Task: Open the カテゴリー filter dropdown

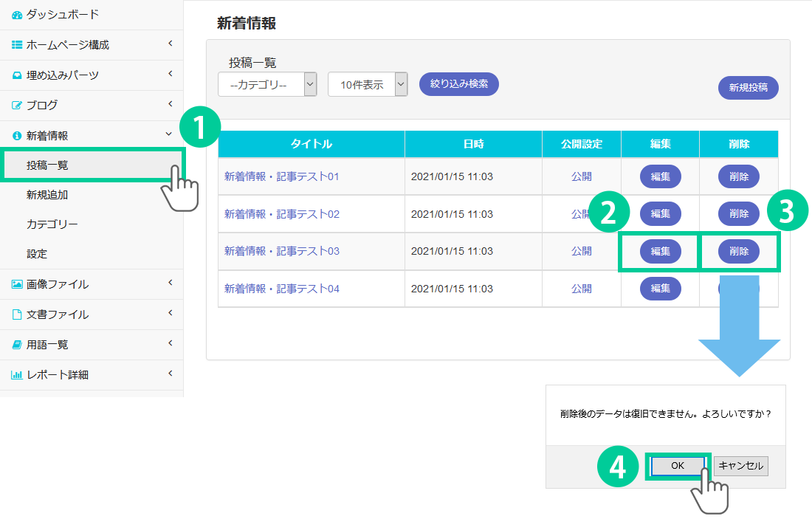Action: [267, 84]
